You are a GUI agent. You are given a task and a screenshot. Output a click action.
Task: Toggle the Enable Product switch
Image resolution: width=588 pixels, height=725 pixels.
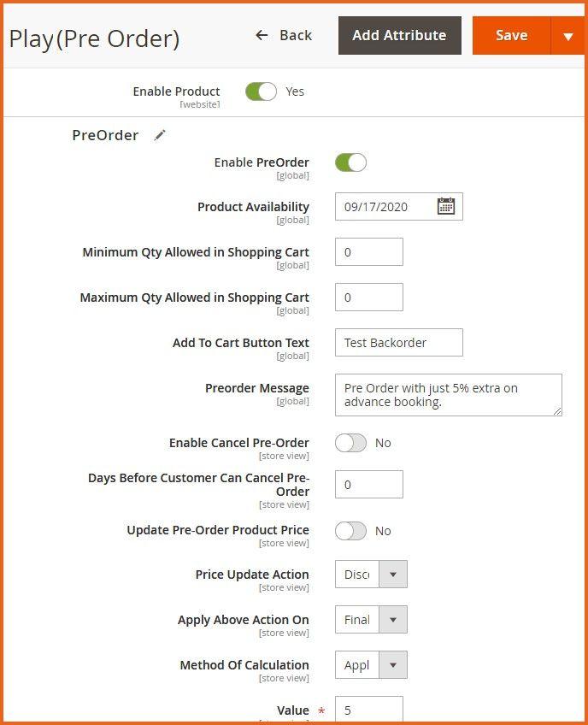pos(261,91)
